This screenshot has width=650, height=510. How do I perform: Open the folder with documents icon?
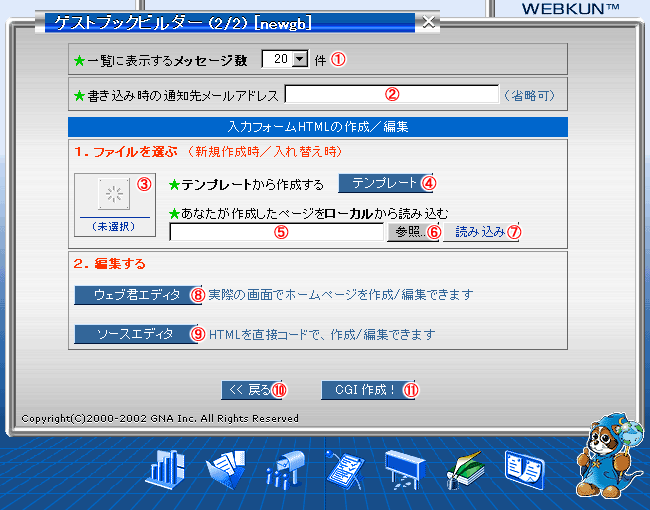pos(225,469)
